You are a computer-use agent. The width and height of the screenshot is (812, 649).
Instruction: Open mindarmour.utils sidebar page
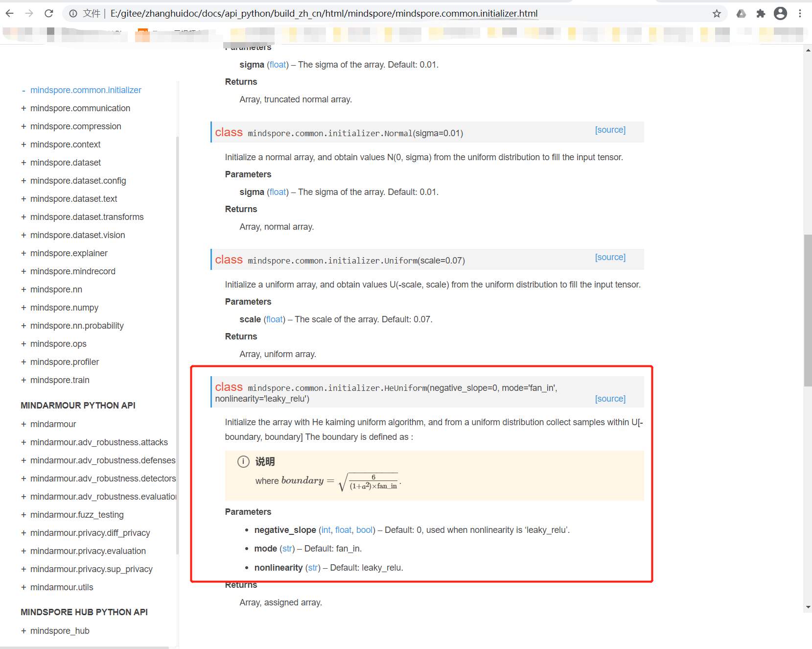point(62,587)
